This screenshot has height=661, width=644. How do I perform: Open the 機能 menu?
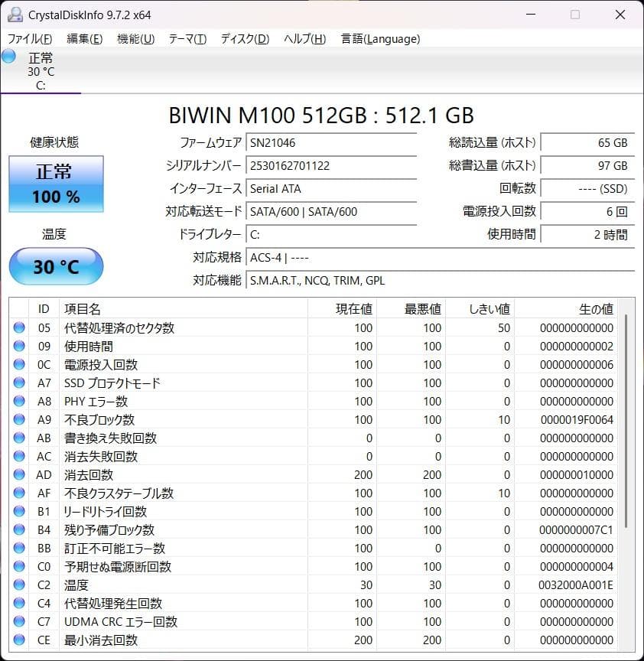pyautogui.click(x=135, y=39)
